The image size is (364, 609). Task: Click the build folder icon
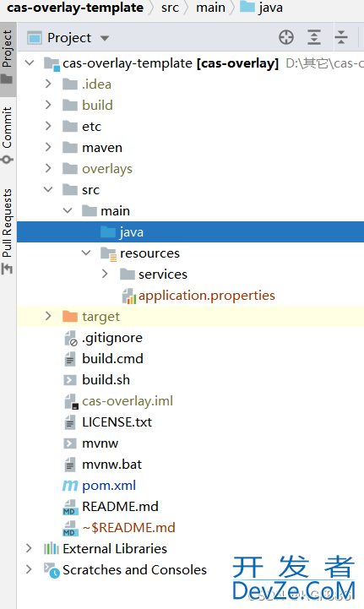[70, 105]
